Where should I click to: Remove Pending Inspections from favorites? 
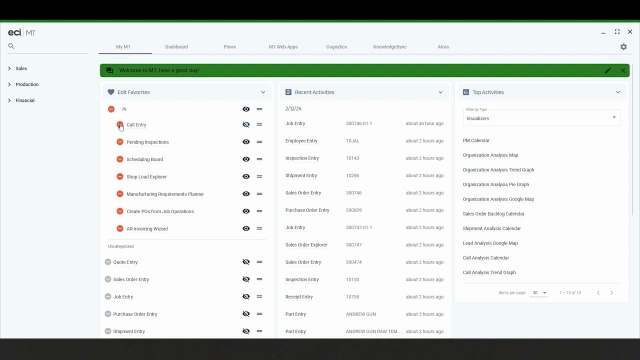coord(120,142)
